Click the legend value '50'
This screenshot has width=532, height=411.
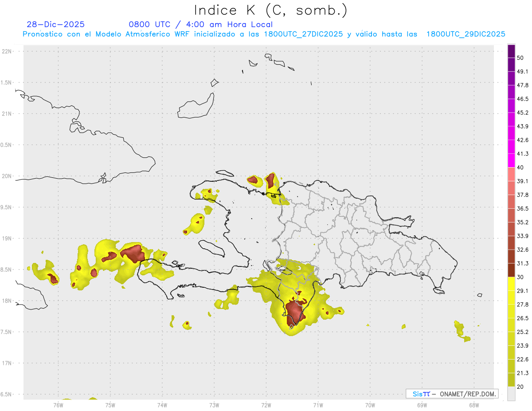520,58
